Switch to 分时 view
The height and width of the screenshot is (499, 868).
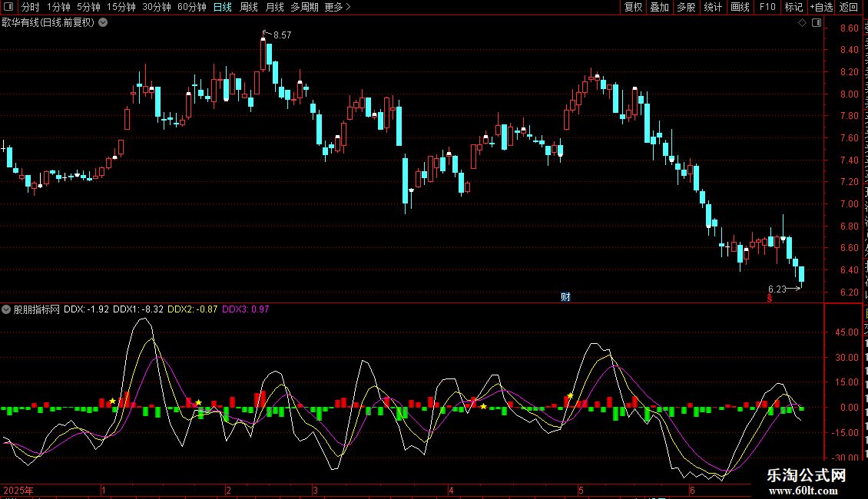(31, 7)
